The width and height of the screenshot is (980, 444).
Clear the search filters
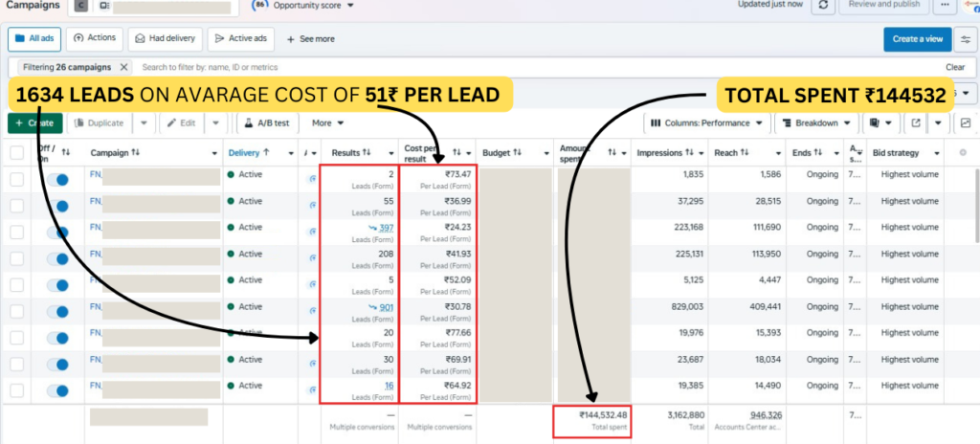(955, 67)
